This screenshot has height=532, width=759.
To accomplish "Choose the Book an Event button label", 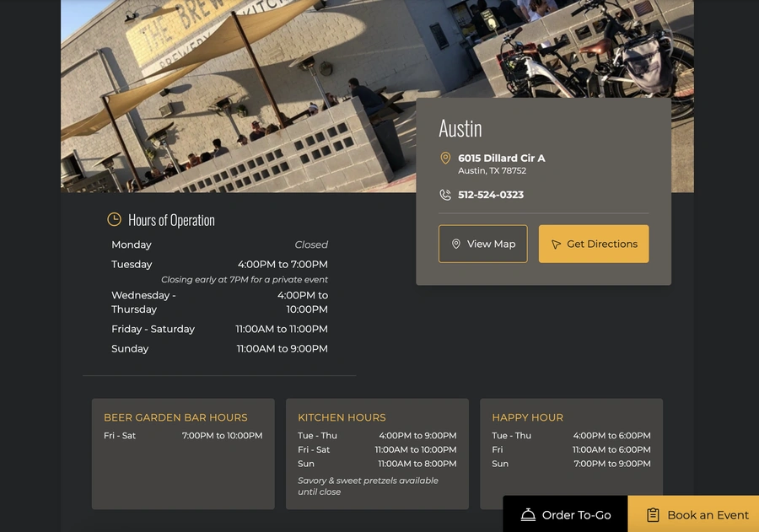I will pos(708,515).
